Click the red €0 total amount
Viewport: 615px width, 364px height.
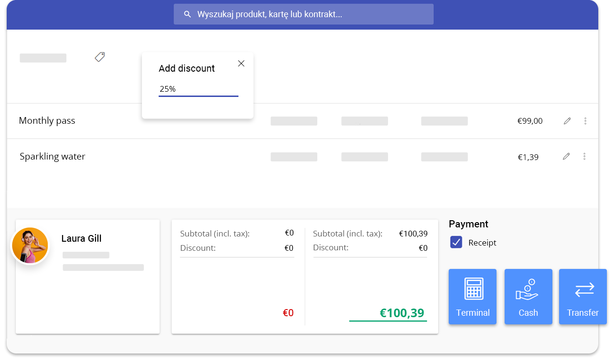click(x=288, y=313)
